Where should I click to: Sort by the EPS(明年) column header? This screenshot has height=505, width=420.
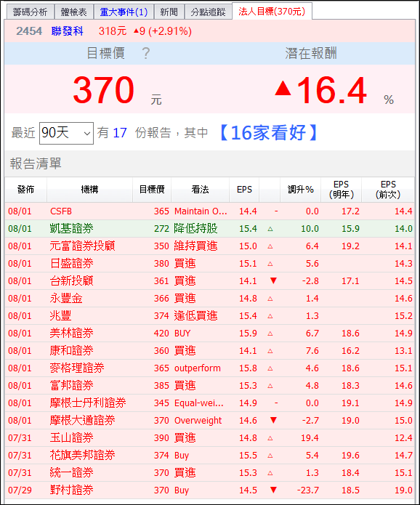click(341, 190)
